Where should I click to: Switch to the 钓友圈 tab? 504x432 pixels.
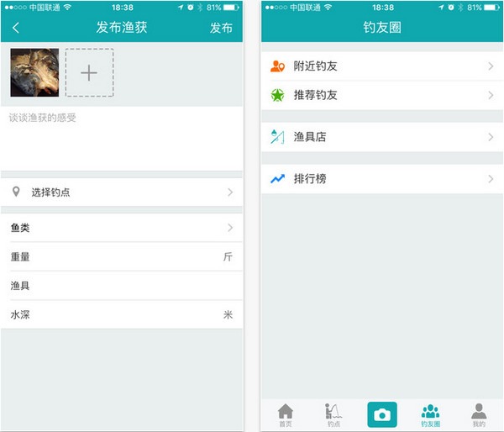(x=430, y=415)
